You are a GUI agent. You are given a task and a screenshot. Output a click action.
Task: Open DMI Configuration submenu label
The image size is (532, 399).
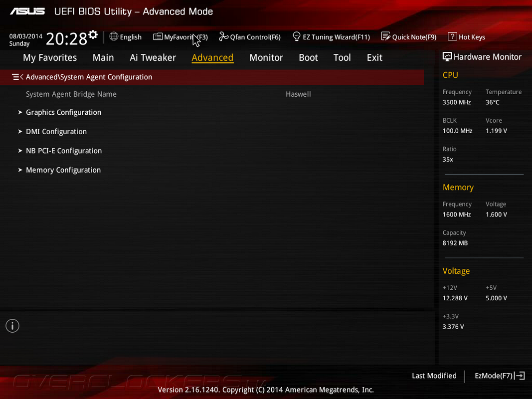pos(56,132)
